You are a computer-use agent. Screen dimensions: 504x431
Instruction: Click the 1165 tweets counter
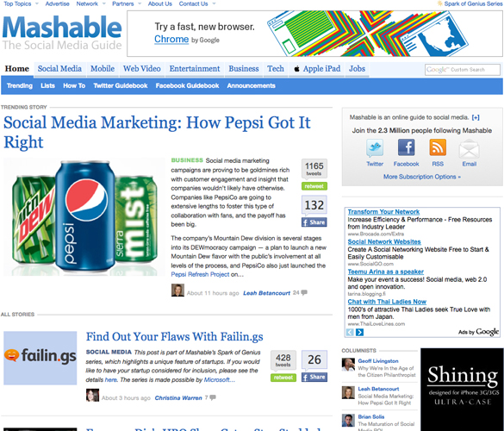314,169
